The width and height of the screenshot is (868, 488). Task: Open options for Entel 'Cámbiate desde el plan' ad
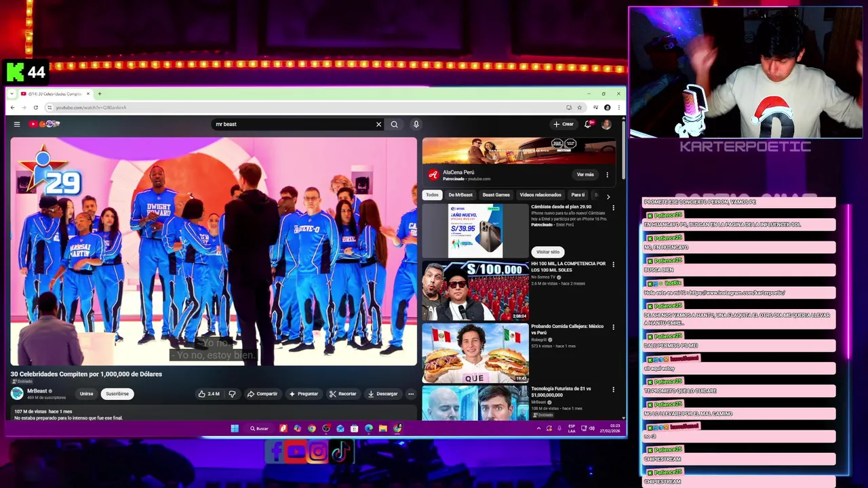pyautogui.click(x=613, y=207)
